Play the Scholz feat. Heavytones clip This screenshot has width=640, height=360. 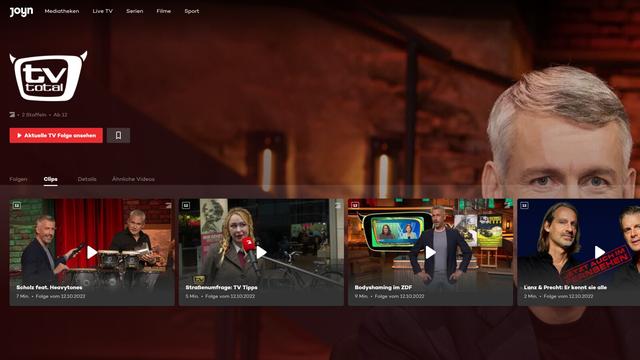click(x=92, y=253)
